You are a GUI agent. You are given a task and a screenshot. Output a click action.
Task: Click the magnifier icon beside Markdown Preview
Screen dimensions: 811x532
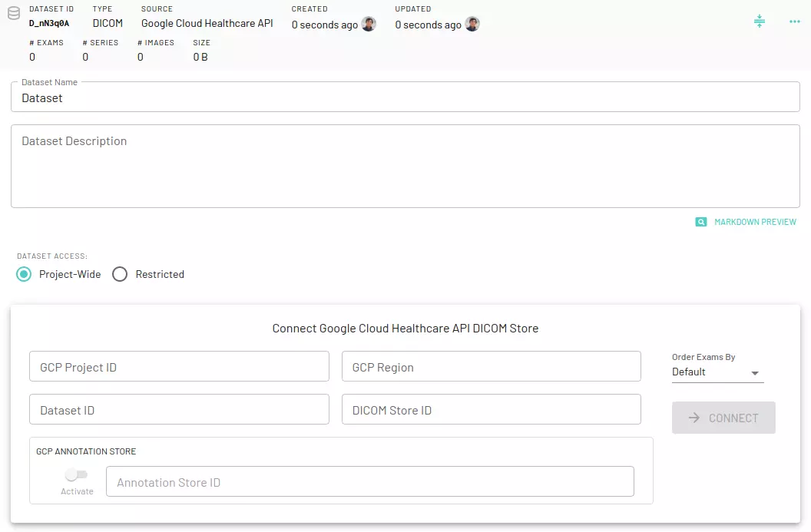coord(700,221)
